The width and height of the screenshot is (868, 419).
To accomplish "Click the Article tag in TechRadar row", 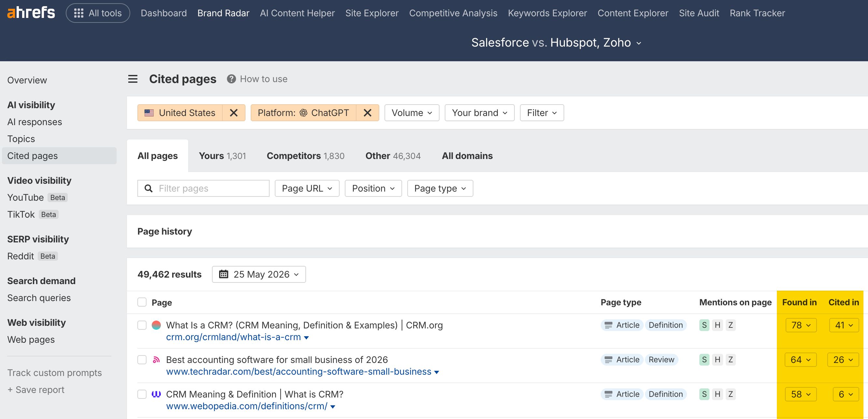I will (622, 360).
